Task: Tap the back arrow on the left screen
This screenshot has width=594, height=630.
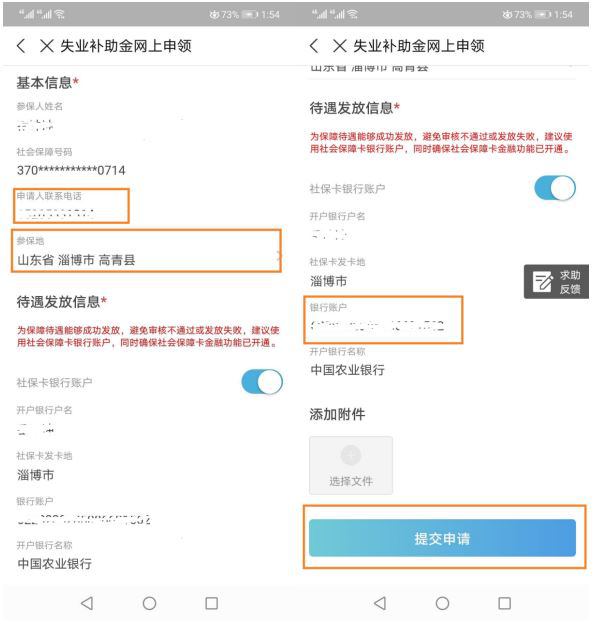Action: pos(21,46)
